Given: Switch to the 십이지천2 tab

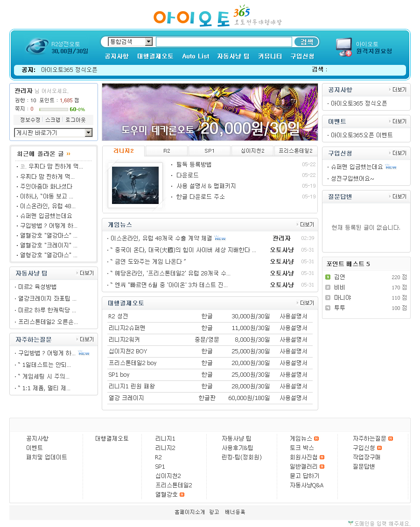Looking at the screenshot, I should (x=252, y=151).
